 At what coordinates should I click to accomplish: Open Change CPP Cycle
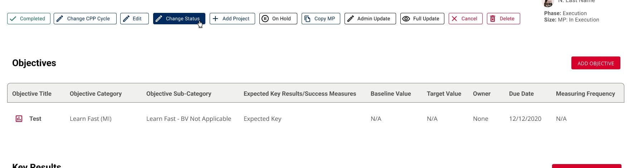(85, 19)
